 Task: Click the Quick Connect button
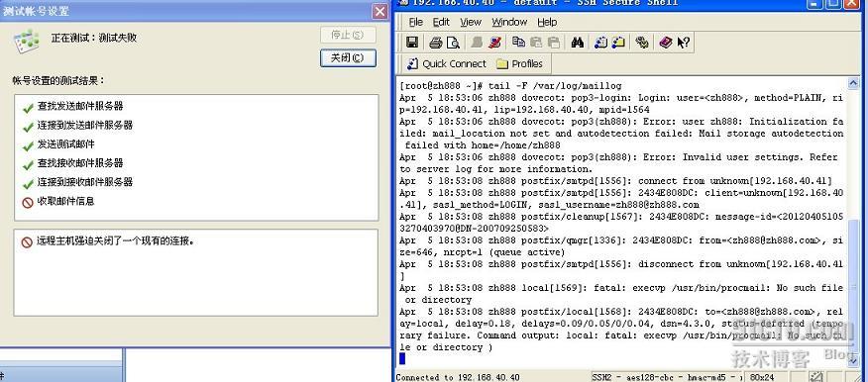(447, 63)
